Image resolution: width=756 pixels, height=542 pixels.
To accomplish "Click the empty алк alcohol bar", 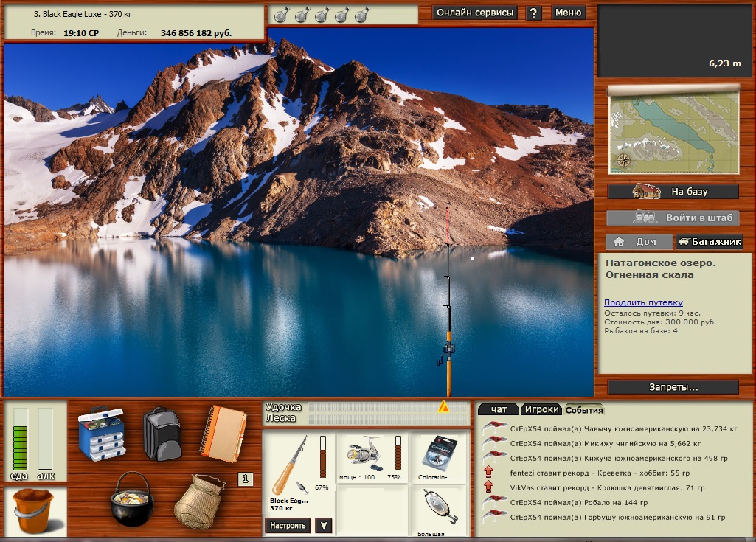I will click(x=45, y=439).
